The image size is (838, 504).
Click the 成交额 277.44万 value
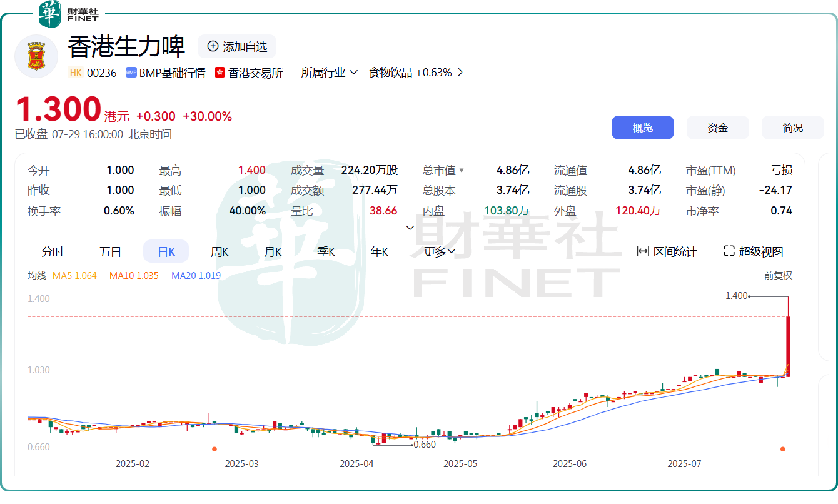tap(375, 190)
